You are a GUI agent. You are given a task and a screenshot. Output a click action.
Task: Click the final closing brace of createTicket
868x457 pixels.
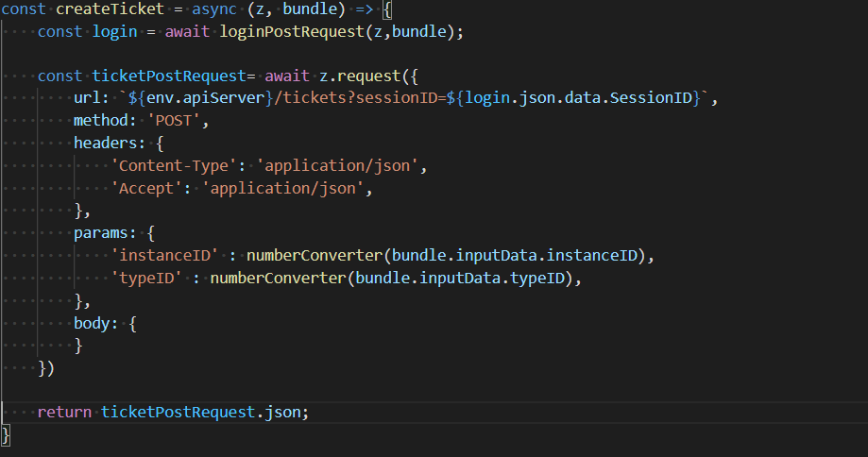click(x=6, y=435)
